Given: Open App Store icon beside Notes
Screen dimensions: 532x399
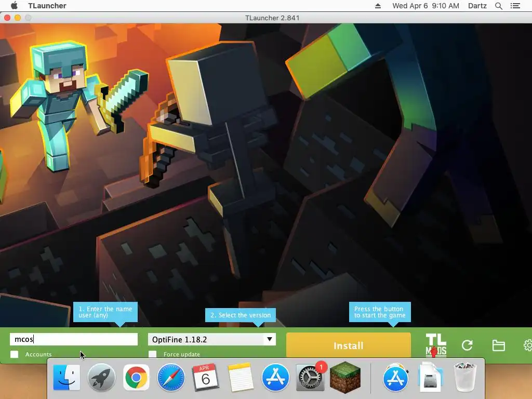Looking at the screenshot, I should 275,377.
